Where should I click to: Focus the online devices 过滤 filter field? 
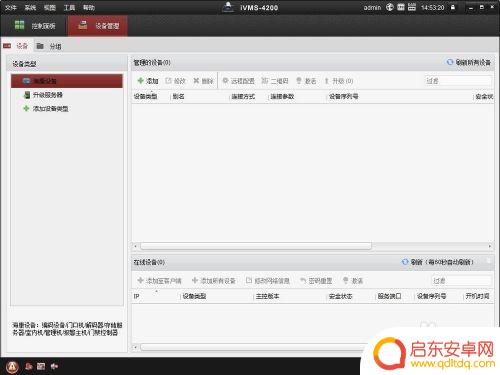[x=462, y=281]
